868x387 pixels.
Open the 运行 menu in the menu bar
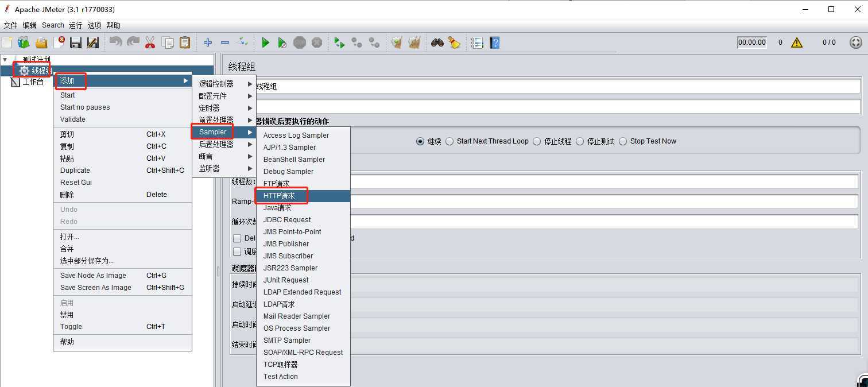(x=75, y=25)
